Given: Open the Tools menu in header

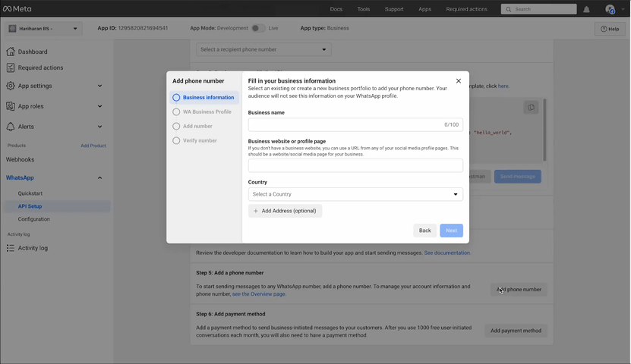Looking at the screenshot, I should pos(364,9).
